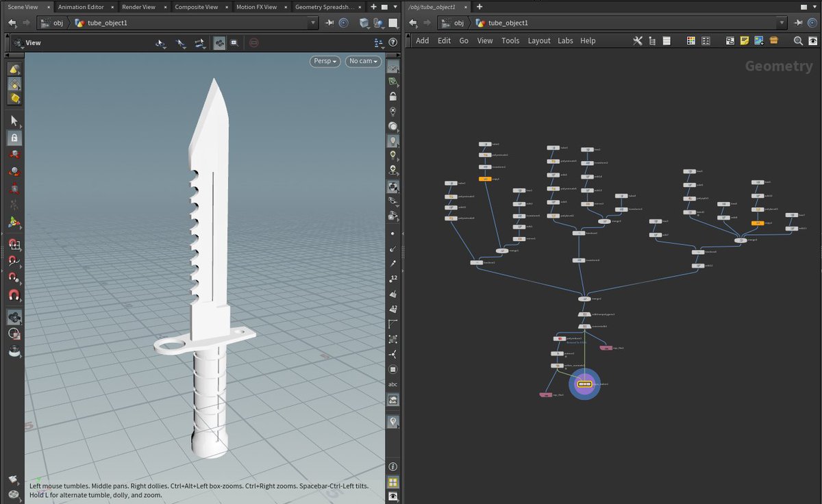Screen dimensions: 822x504
Task: Open the Layout menu in network editor
Action: tap(539, 40)
